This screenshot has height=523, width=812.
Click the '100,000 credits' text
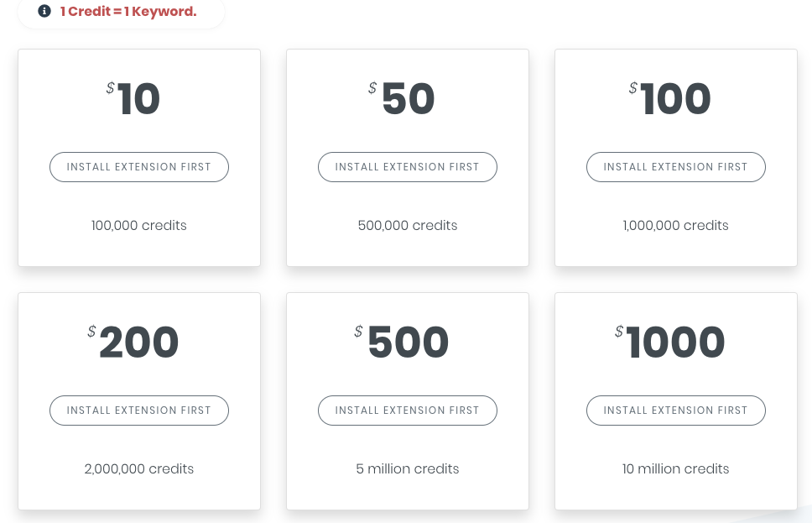pyautogui.click(x=139, y=225)
